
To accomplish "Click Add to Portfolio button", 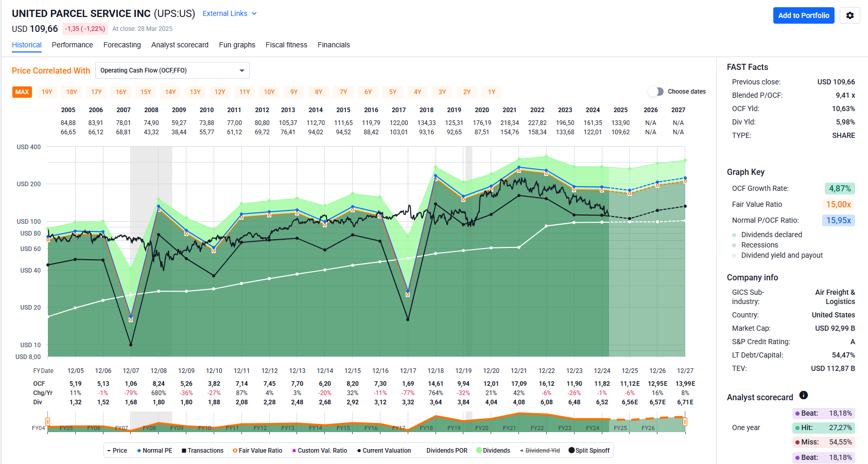I will tap(803, 15).
